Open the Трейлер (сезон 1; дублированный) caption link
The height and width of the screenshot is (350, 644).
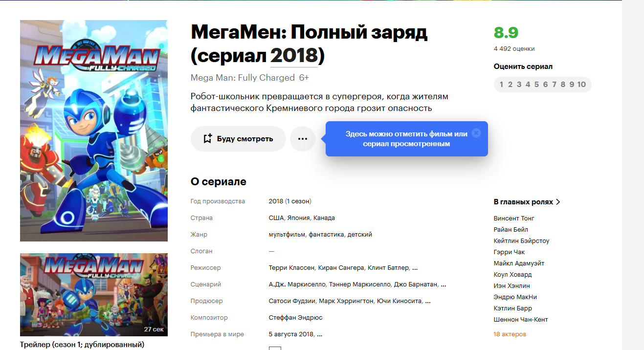click(82, 345)
